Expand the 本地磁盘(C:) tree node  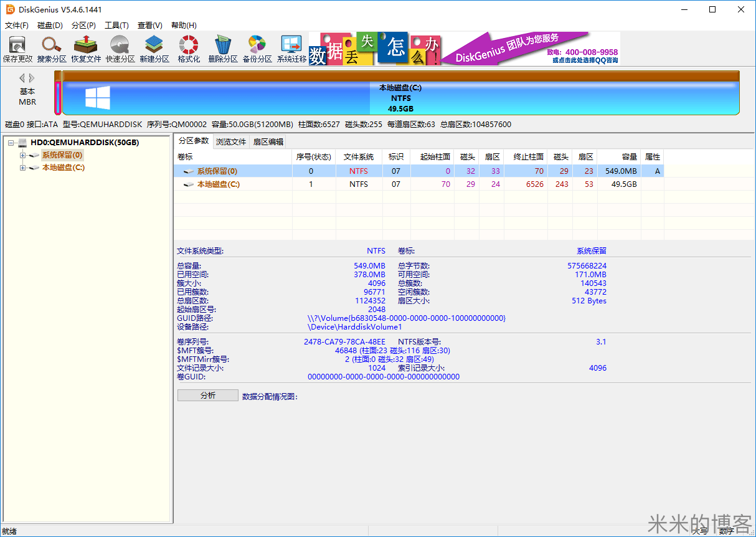tap(22, 167)
